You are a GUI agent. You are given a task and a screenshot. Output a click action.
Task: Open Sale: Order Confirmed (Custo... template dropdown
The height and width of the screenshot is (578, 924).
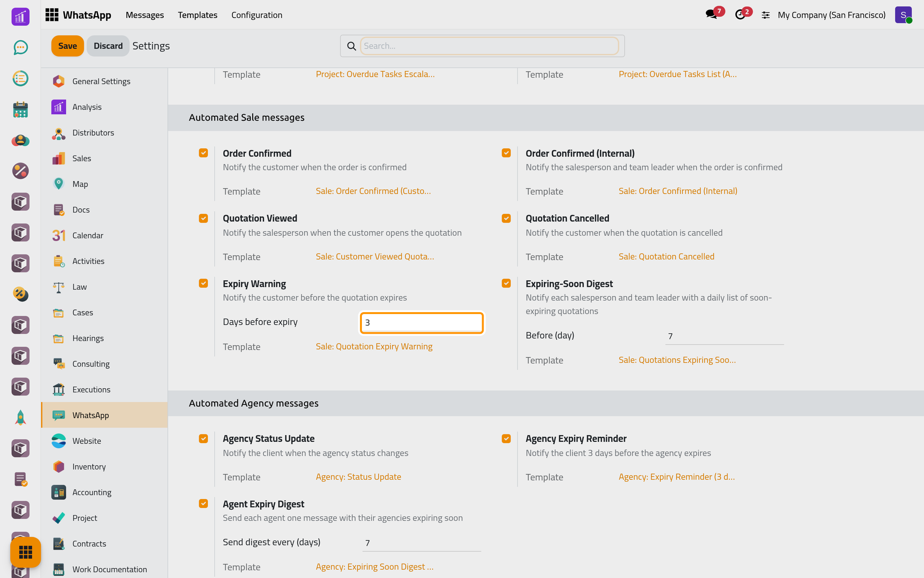coord(373,191)
